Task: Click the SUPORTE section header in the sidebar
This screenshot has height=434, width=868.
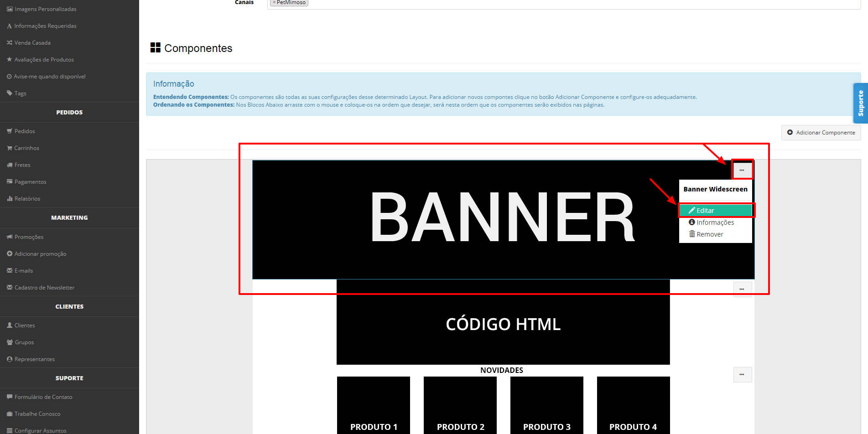Action: click(x=69, y=378)
